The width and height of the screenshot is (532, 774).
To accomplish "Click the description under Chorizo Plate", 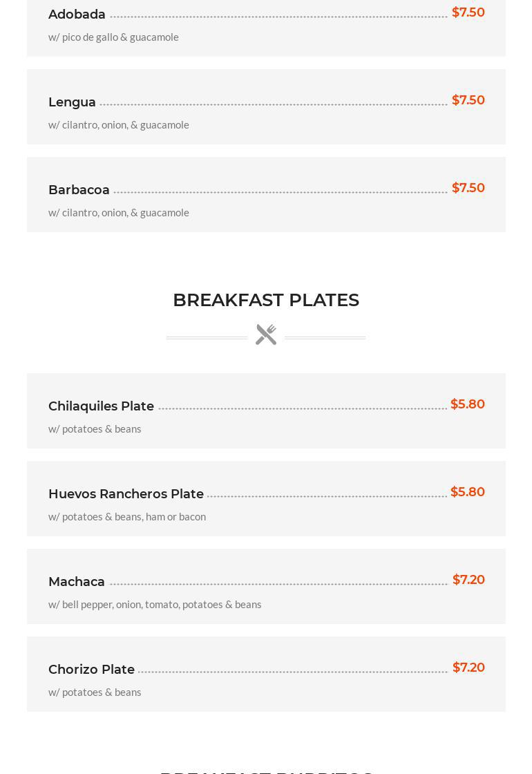I will pos(95,692).
